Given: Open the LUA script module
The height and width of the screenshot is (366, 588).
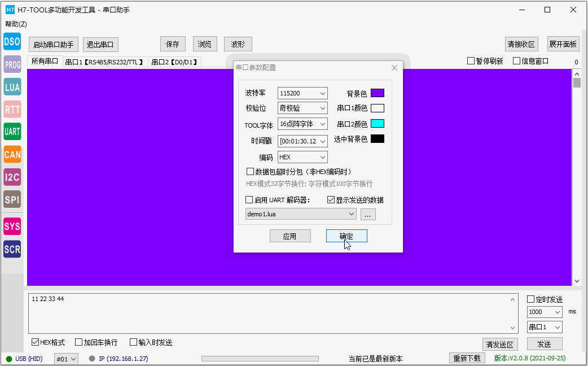Looking at the screenshot, I should coord(12,87).
